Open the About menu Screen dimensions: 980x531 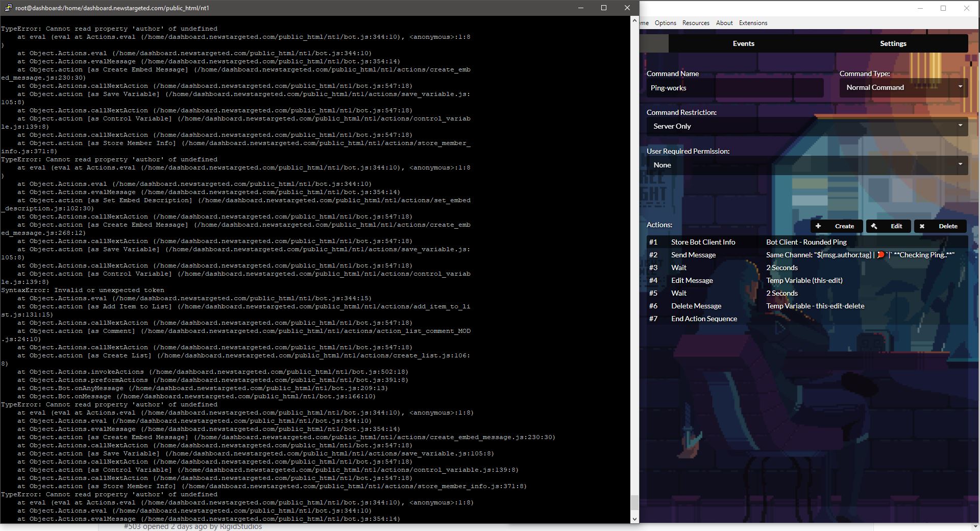tap(724, 22)
